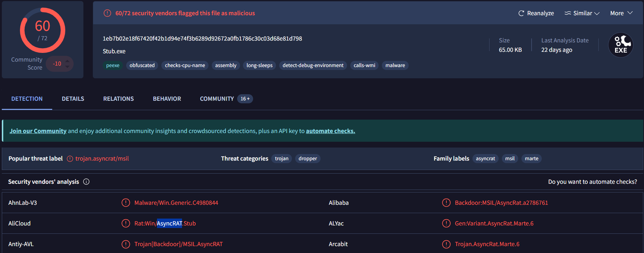Click the malicious alert icon in header
This screenshot has width=644, height=253.
[107, 13]
